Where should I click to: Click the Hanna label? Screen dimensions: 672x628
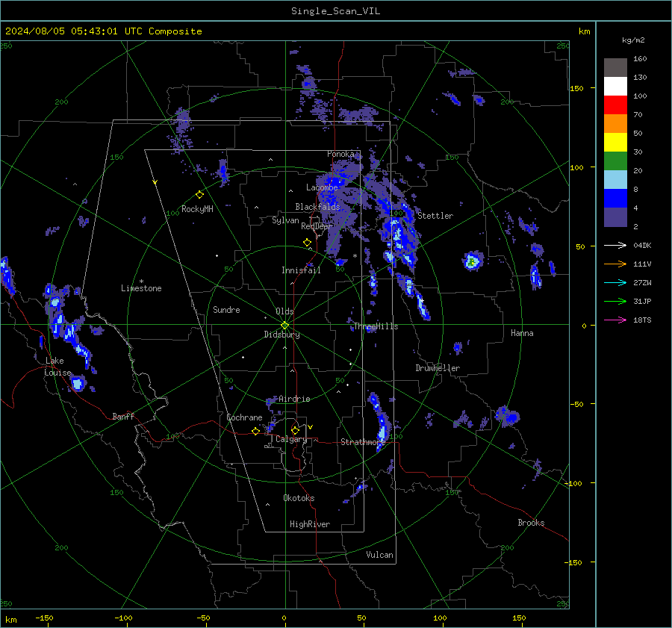coord(522,333)
